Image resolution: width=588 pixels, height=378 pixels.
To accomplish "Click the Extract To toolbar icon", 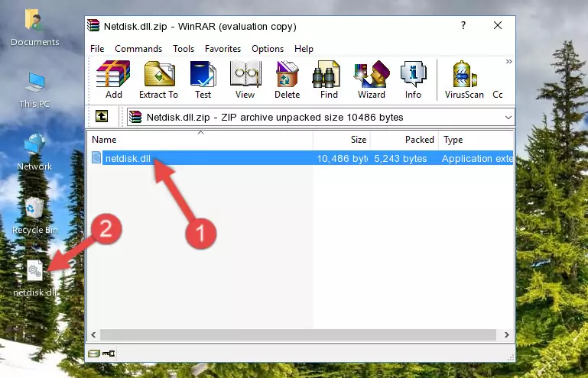I will pos(158,79).
